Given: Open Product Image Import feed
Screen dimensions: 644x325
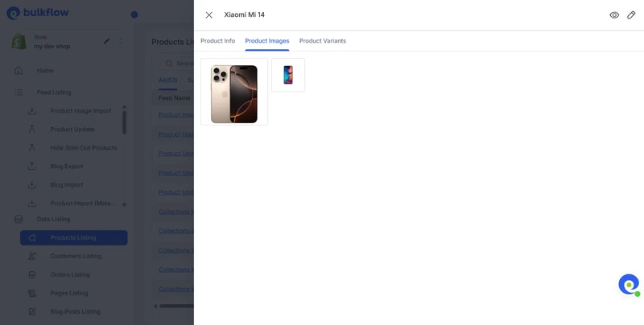Looking at the screenshot, I should tap(81, 111).
